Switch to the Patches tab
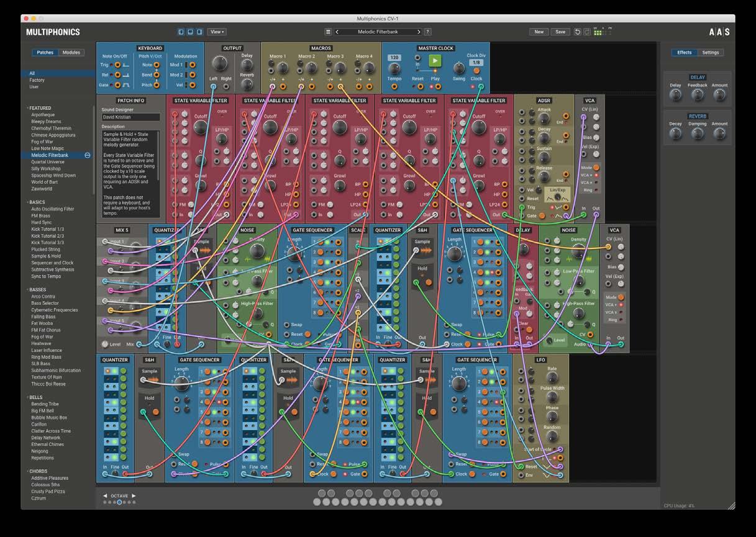756x537 pixels. pos(45,53)
